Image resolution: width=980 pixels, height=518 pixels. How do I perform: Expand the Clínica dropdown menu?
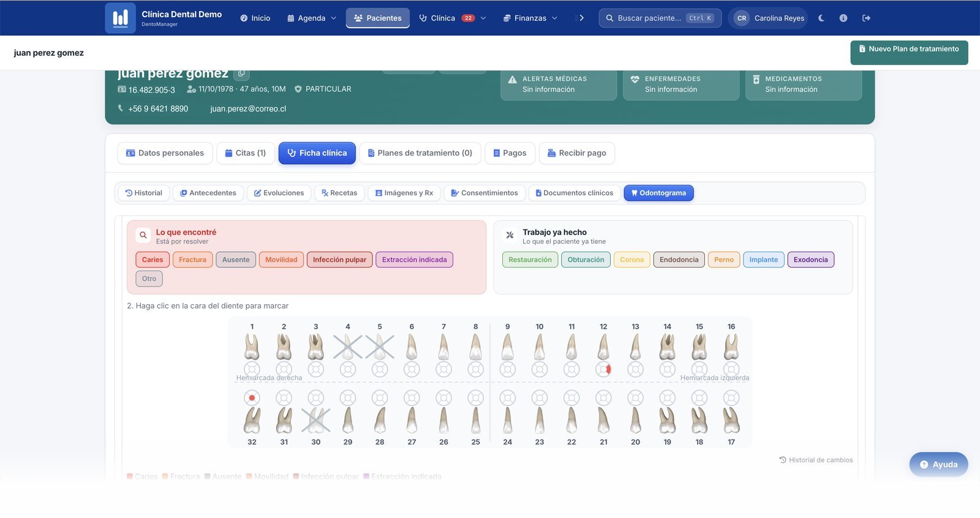point(453,18)
